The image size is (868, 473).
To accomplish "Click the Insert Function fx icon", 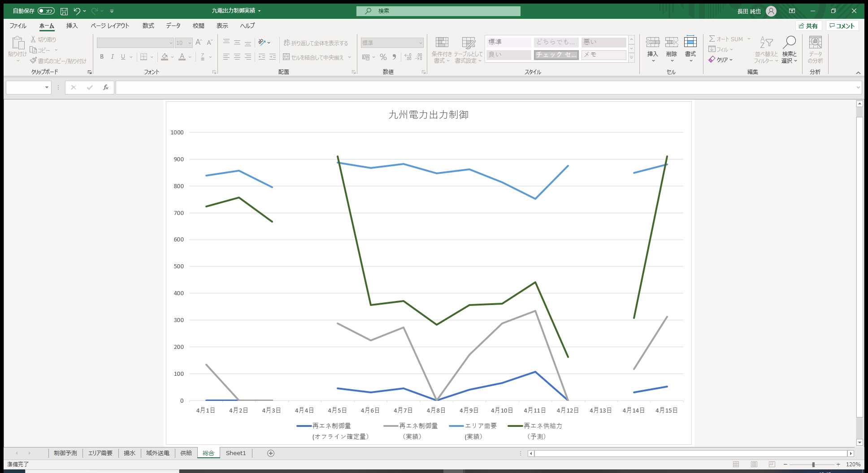I will click(106, 87).
